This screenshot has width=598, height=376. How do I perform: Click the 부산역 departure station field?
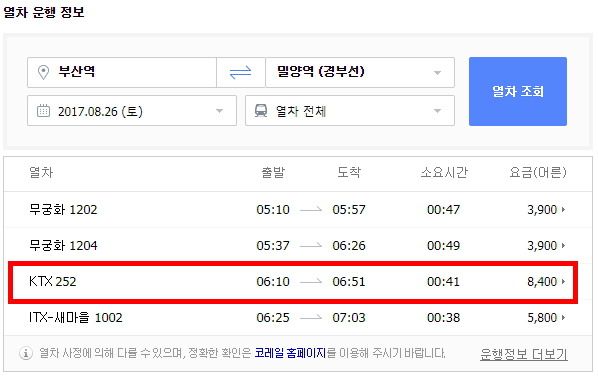coord(122,72)
